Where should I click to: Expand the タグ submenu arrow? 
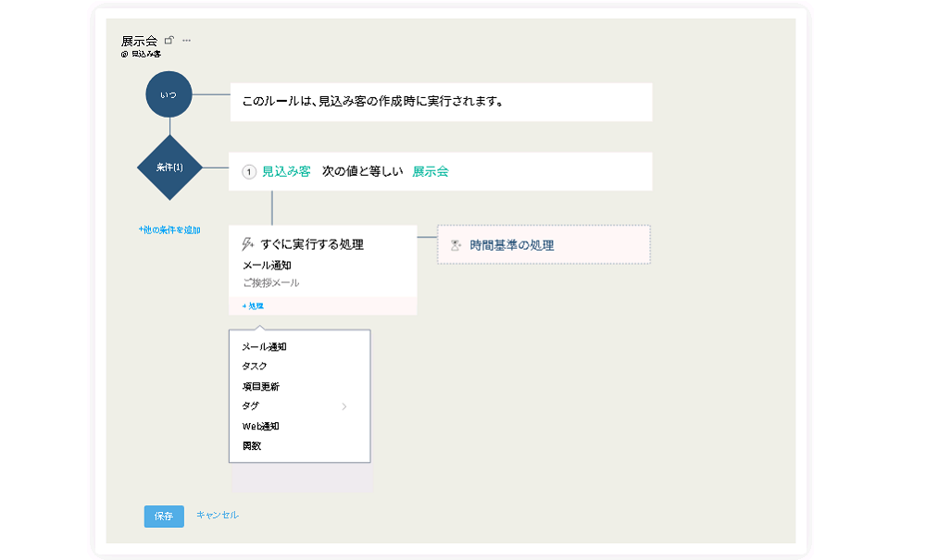344,406
